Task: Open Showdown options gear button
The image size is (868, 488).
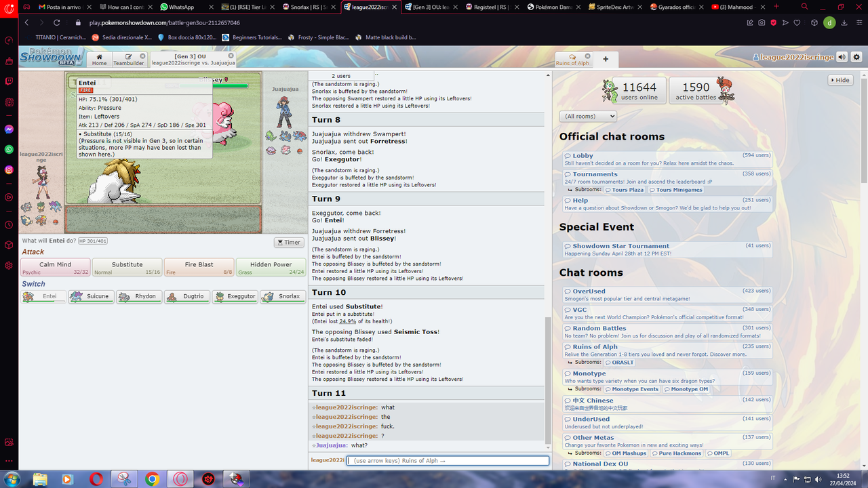Action: pyautogui.click(x=856, y=58)
